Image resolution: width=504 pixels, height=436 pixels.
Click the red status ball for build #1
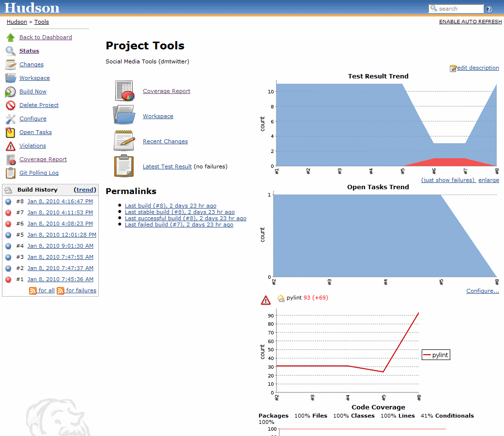[x=9, y=280]
